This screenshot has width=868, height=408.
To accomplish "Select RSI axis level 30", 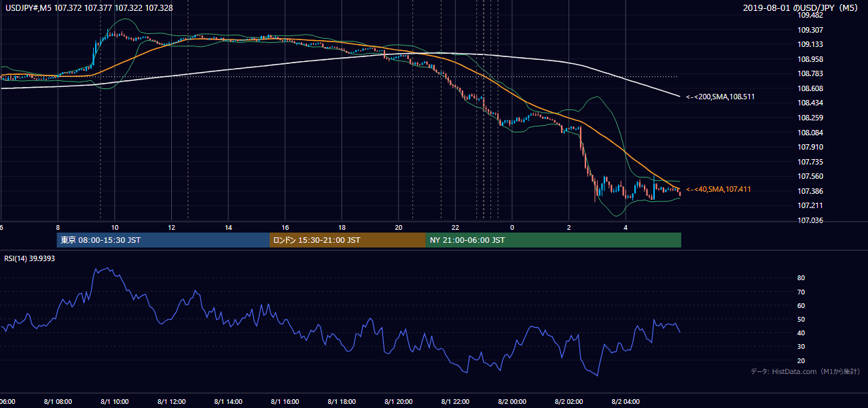I will click(x=801, y=346).
